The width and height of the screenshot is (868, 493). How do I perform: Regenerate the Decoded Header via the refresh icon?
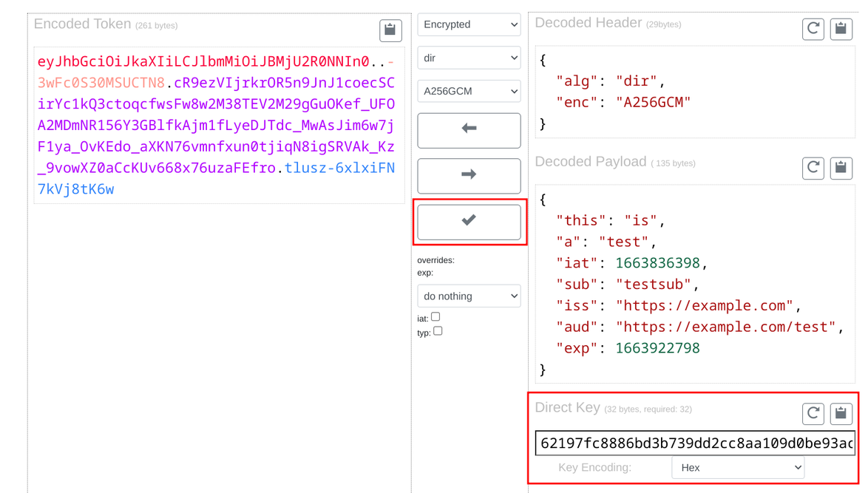point(813,29)
